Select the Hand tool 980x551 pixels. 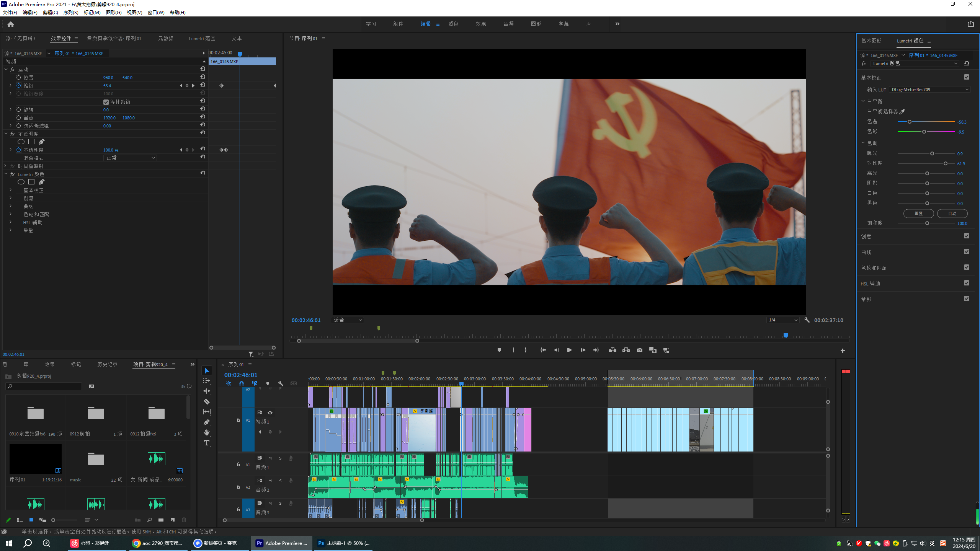pos(207,432)
